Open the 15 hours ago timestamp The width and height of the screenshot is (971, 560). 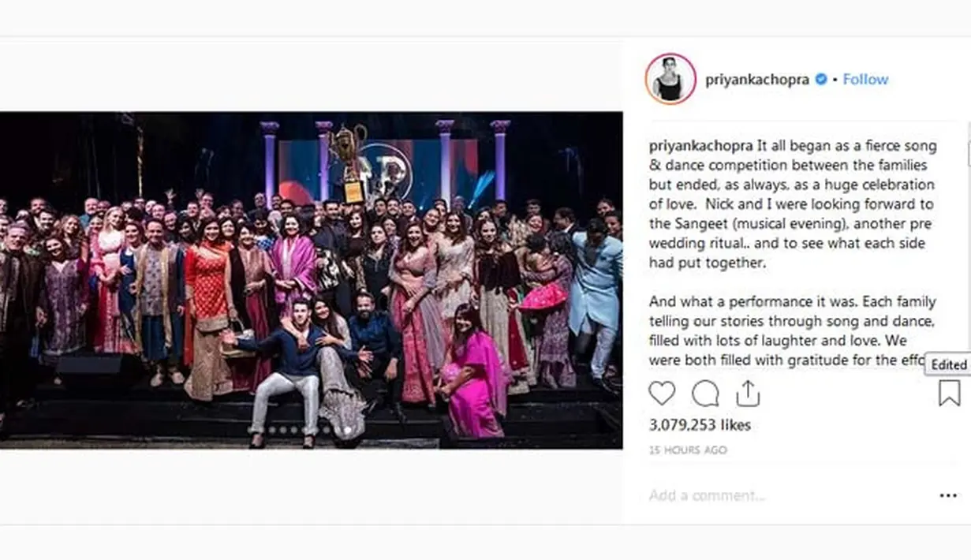688,450
